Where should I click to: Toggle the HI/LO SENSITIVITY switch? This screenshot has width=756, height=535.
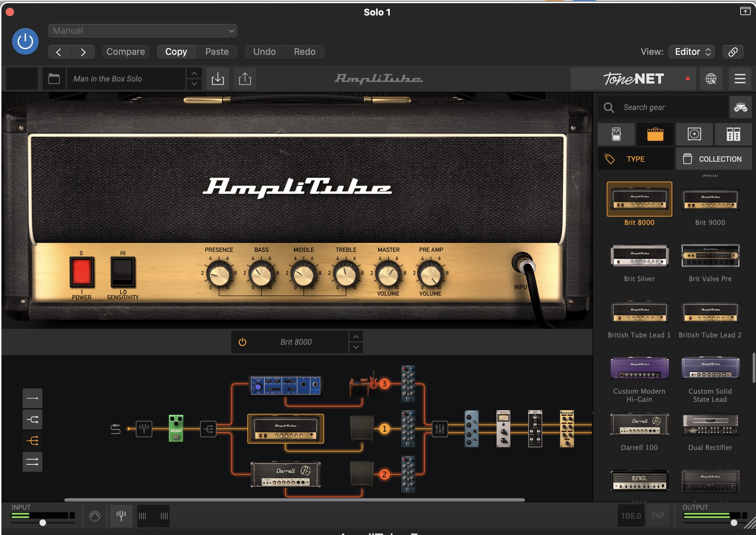[123, 272]
